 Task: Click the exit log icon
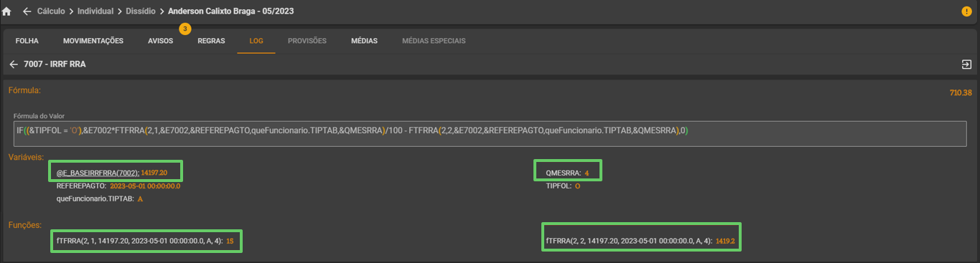click(966, 64)
